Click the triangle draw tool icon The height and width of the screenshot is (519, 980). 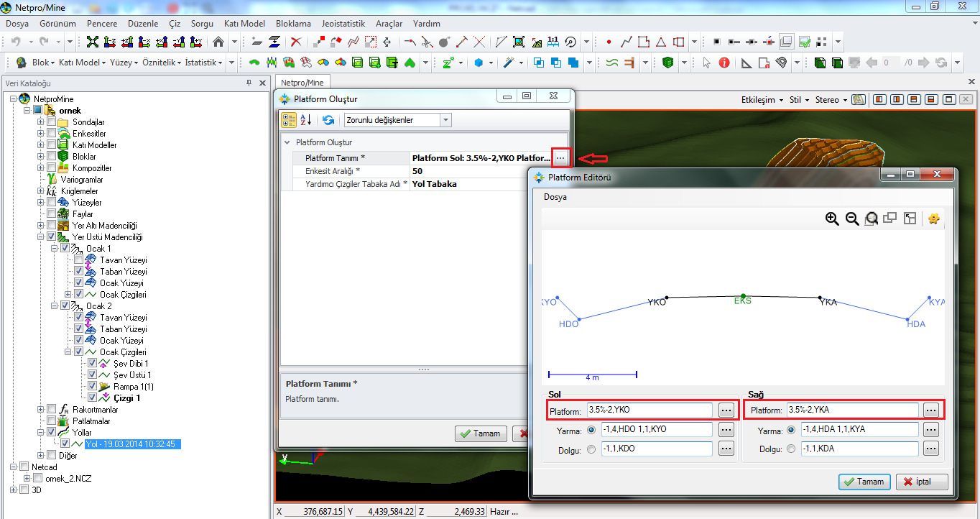coord(661,42)
